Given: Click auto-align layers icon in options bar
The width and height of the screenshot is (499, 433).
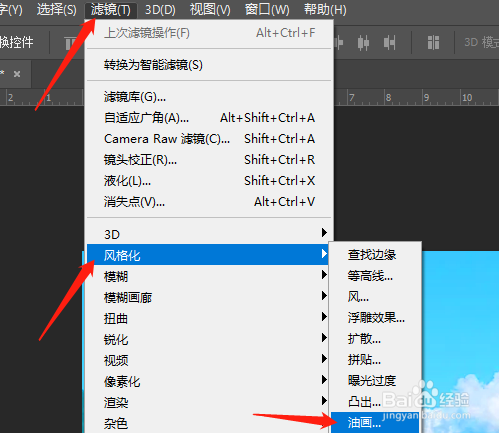Looking at the screenshot, I should coord(433,43).
